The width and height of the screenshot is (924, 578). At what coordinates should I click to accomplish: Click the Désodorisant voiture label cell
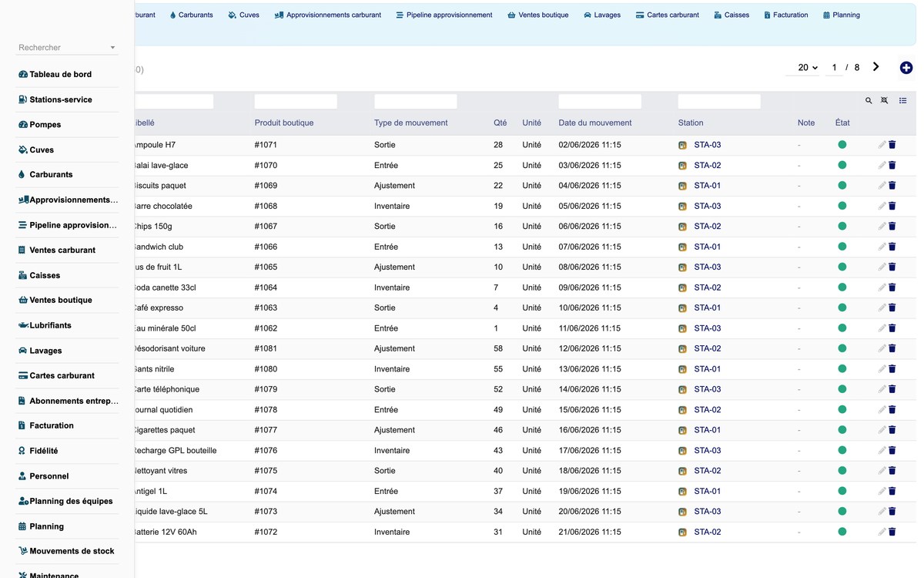tap(169, 348)
